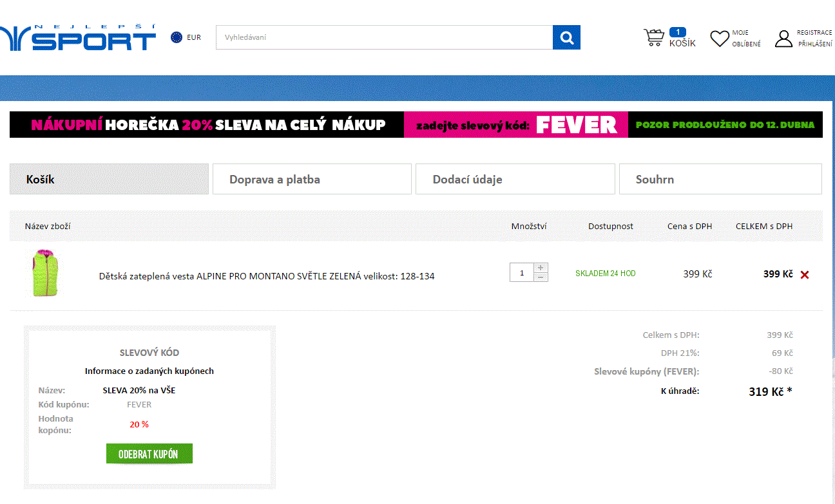
Task: Go to Dodací údaje tab
Action: pos(515,179)
